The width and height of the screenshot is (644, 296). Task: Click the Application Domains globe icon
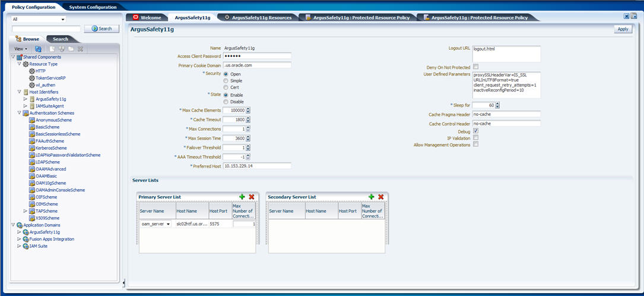[x=20, y=225]
